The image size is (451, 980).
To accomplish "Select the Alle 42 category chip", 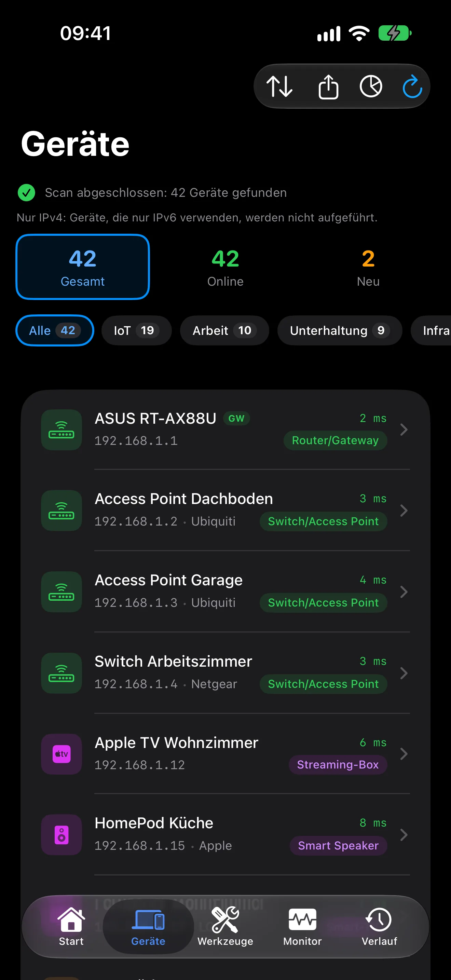I will point(55,330).
